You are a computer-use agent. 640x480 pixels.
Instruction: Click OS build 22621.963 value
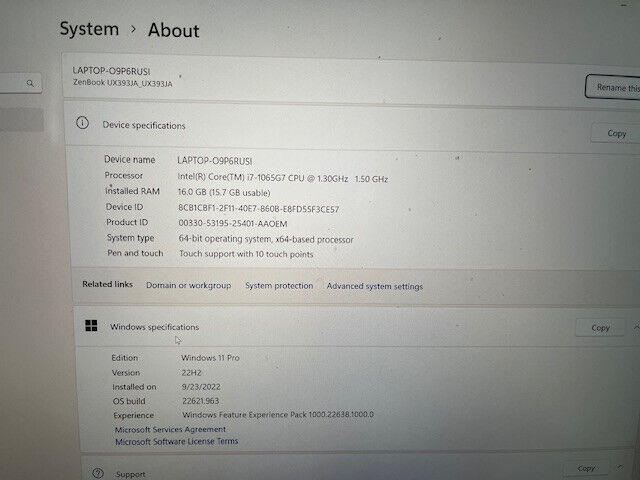pos(200,401)
